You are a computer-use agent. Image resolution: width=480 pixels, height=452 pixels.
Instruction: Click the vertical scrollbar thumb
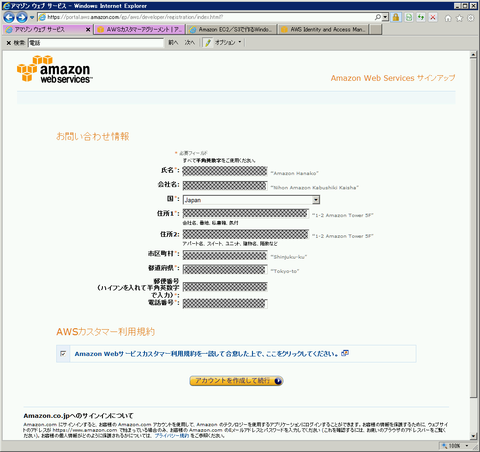click(x=473, y=228)
